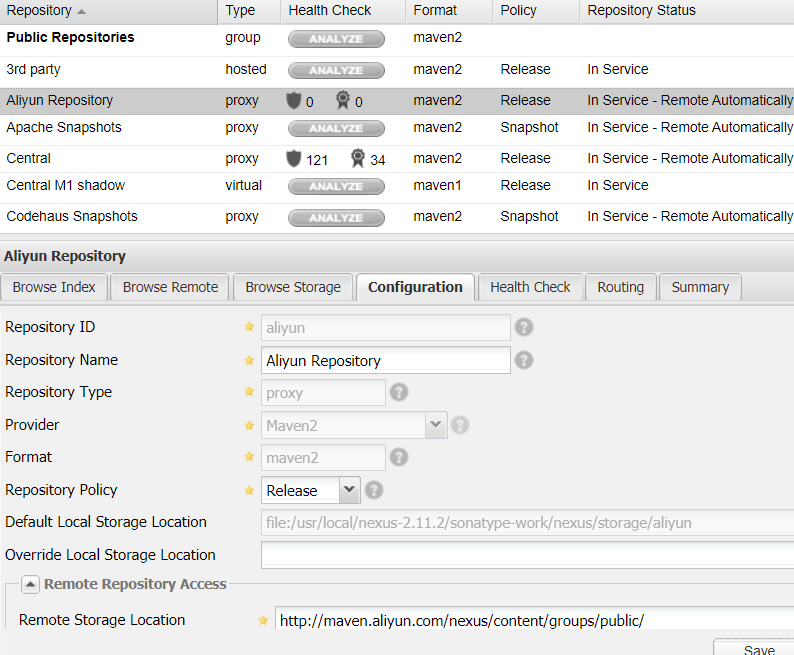
Task: Click the help icon next to Repository Name
Action: [x=524, y=360]
